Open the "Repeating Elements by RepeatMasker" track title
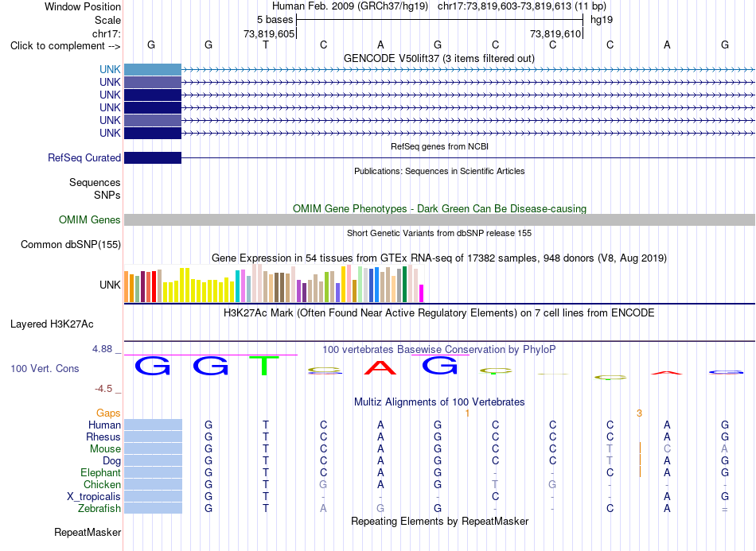This screenshot has height=551, width=756. coord(440,521)
